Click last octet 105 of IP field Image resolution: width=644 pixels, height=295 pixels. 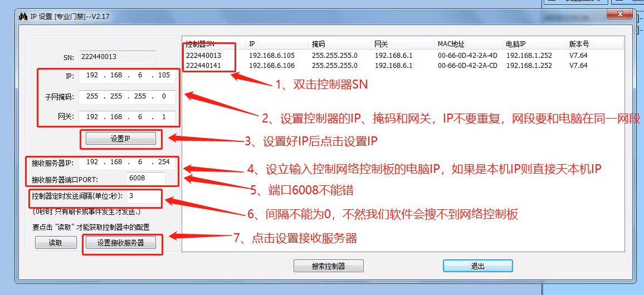click(164, 76)
